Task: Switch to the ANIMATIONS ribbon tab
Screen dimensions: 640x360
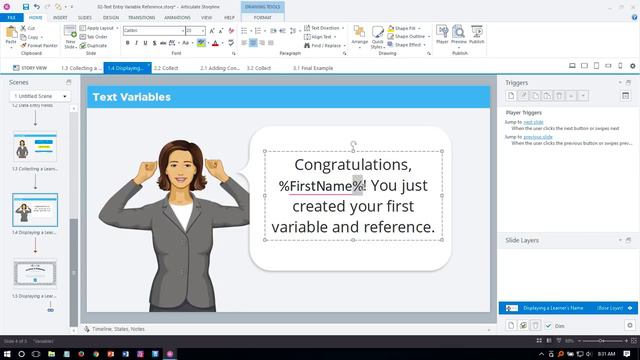Action: coord(177,18)
